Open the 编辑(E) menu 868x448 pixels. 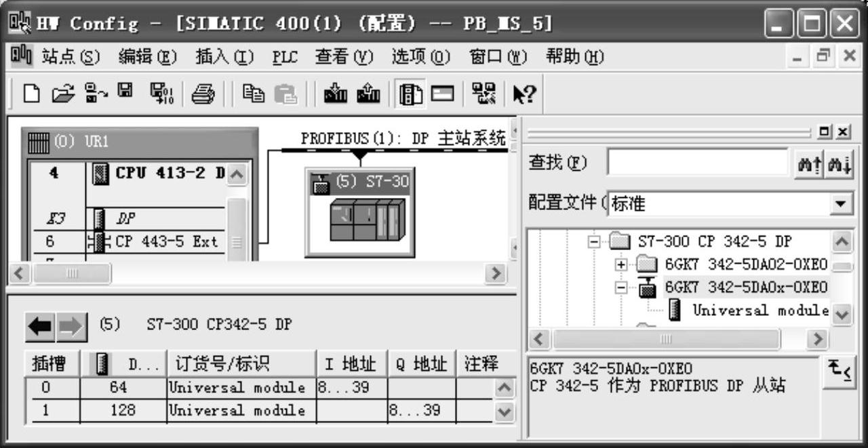point(147,58)
